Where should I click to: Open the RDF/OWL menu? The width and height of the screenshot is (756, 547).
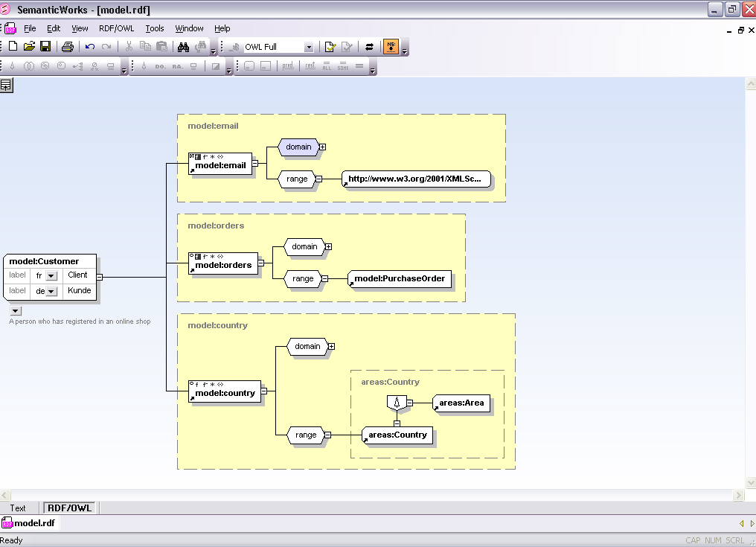[116, 28]
